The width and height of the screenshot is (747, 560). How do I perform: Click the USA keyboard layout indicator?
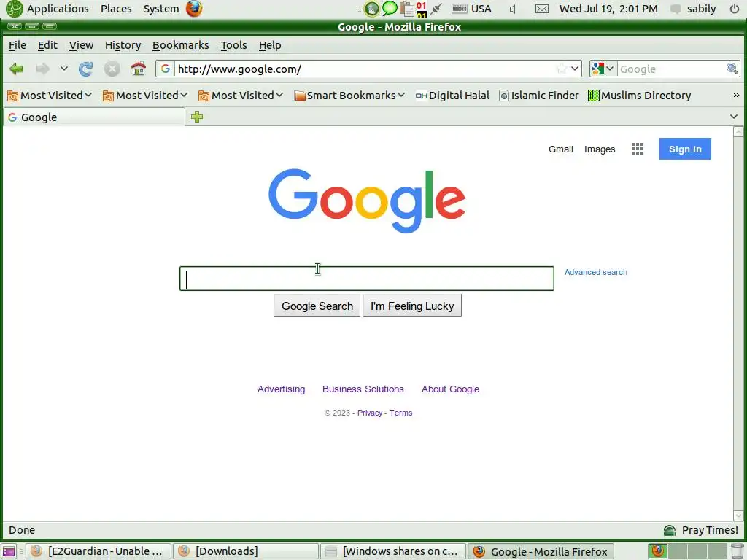point(471,9)
